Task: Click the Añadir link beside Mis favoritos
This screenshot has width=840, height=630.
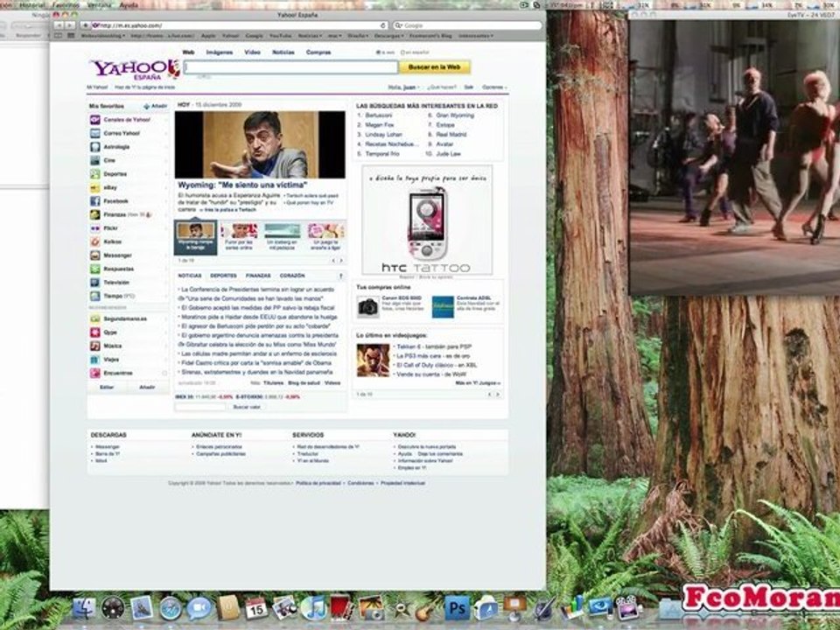Action: tap(156, 106)
